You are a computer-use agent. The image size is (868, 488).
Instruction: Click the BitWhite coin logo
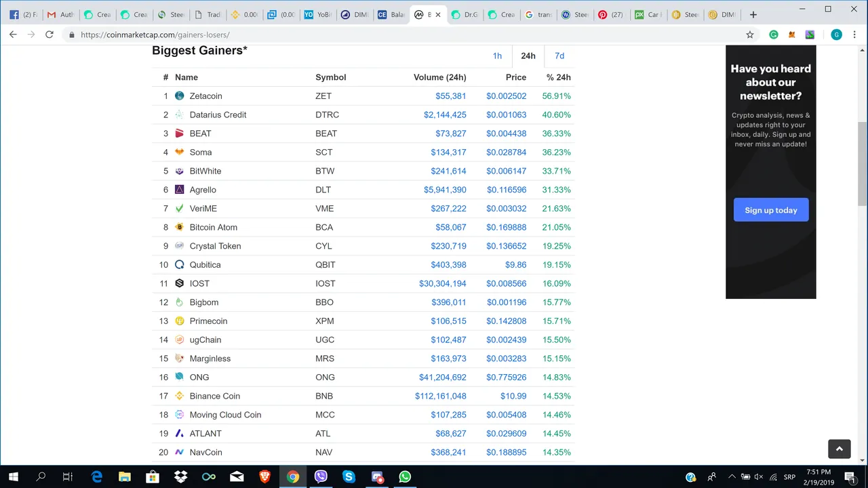coord(180,171)
